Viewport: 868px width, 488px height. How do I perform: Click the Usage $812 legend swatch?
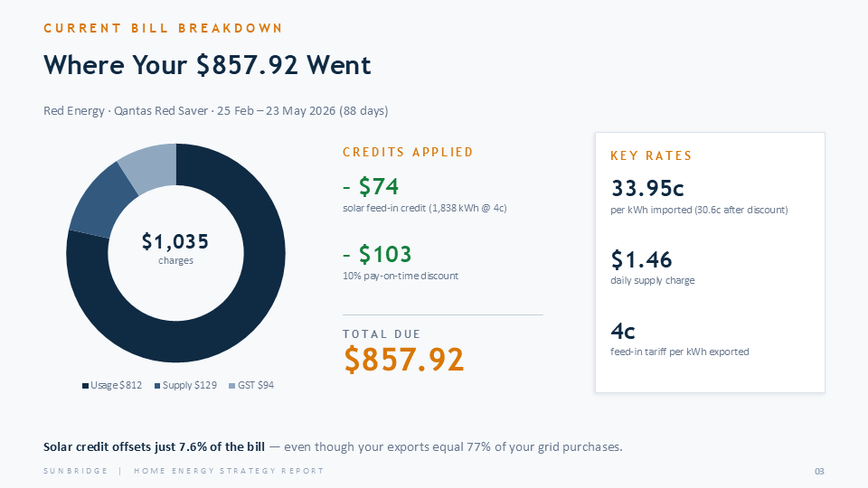85,386
